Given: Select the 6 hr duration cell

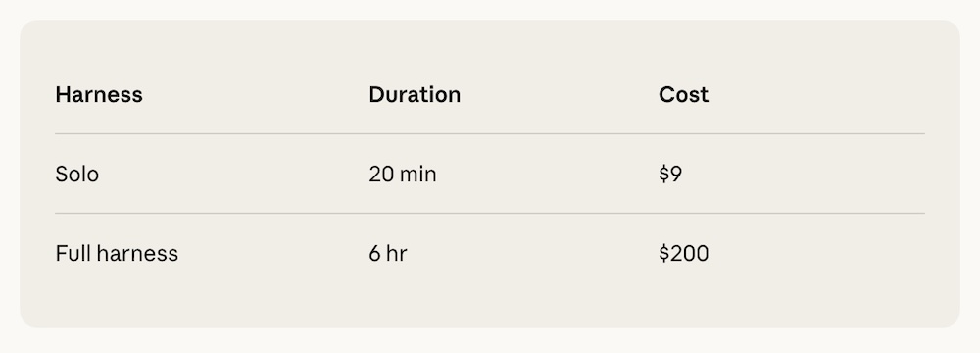Looking at the screenshot, I should pos(387,254).
